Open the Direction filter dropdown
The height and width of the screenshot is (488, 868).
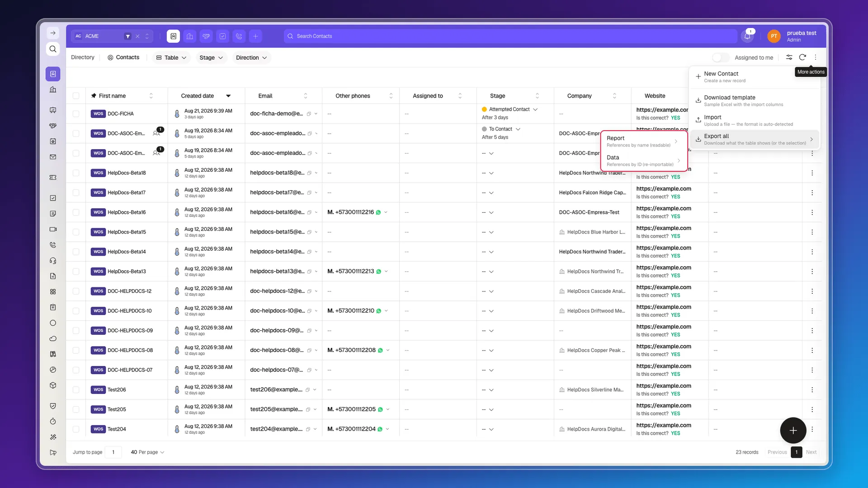click(251, 57)
